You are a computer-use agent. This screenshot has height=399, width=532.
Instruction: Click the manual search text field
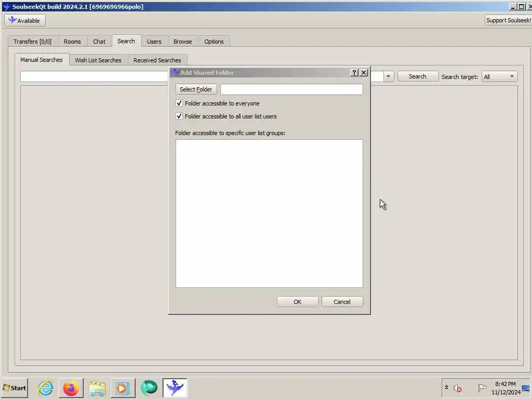(x=95, y=76)
